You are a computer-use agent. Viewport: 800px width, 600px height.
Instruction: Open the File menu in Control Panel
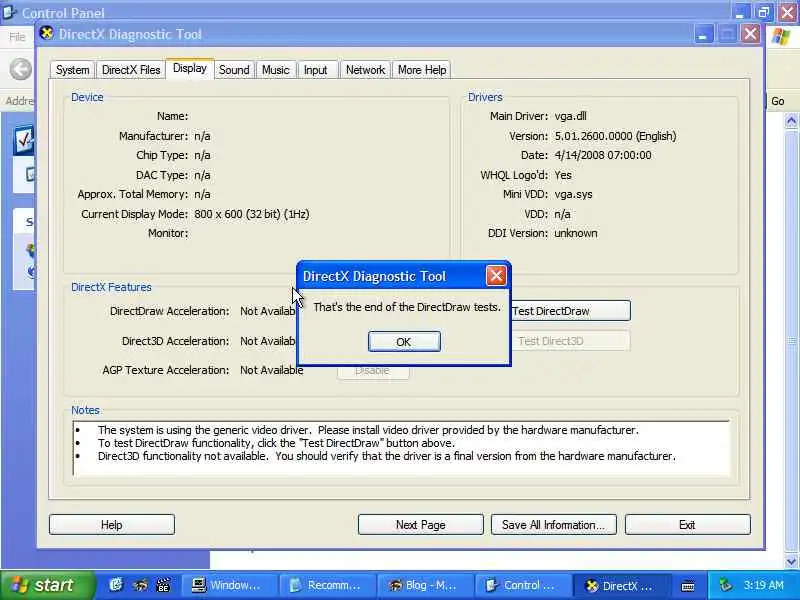pos(17,37)
